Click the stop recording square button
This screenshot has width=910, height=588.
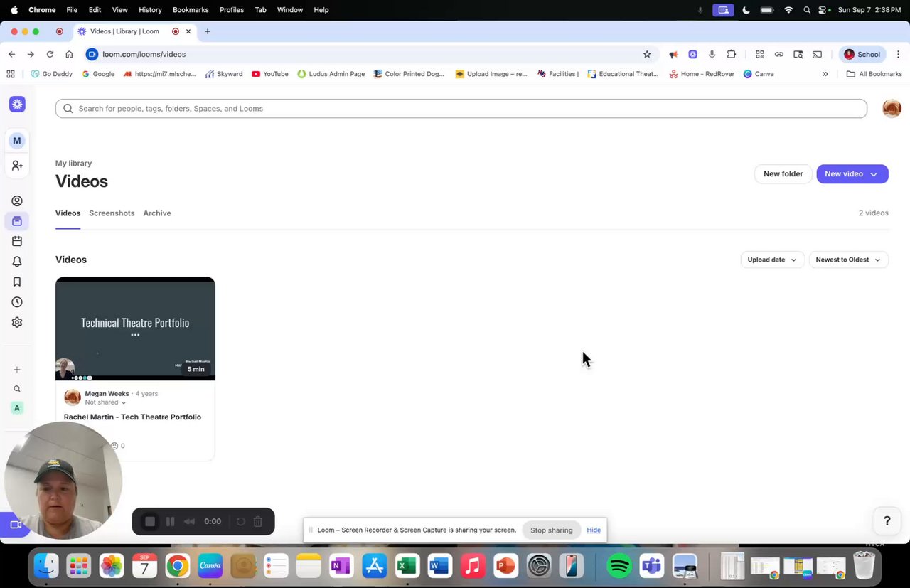pos(150,521)
